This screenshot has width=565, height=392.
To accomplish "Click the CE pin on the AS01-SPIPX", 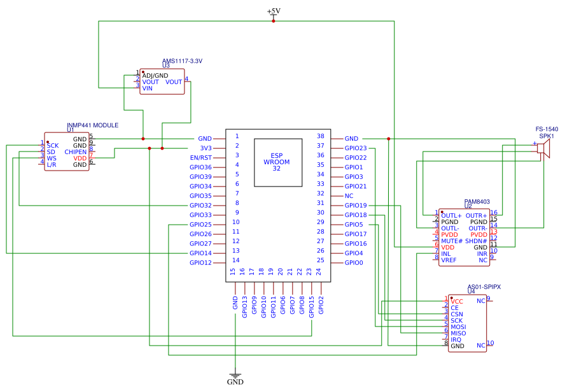I will [x=455, y=308].
